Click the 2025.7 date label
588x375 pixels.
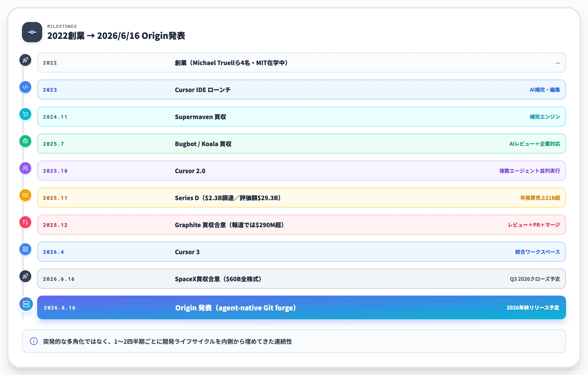53,144
